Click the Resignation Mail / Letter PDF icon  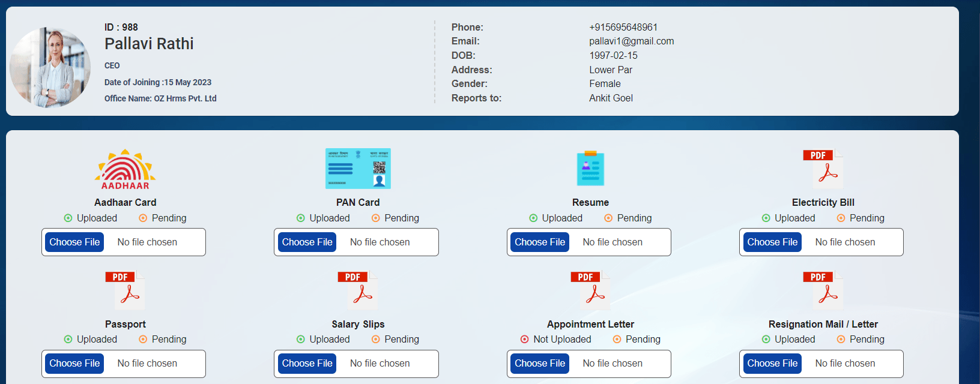823,290
